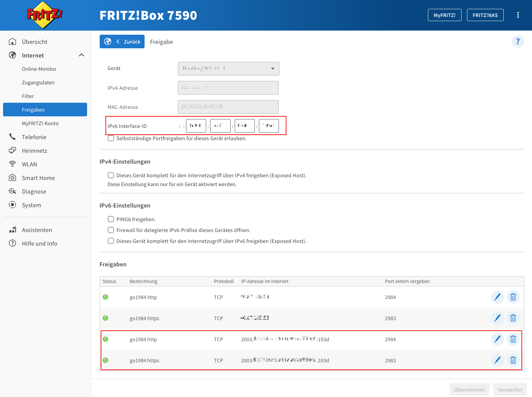
Task: Select Online-Monitor submenu item
Action: click(x=39, y=69)
